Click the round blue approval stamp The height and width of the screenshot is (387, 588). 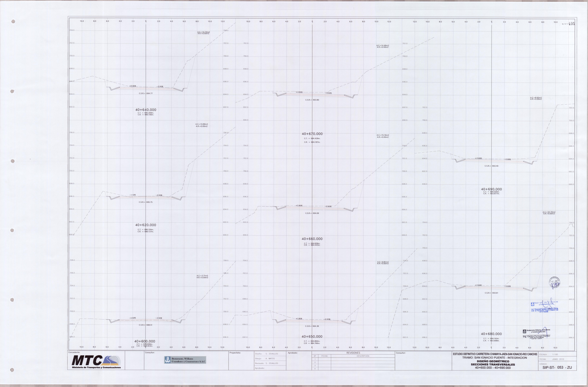[x=554, y=283]
